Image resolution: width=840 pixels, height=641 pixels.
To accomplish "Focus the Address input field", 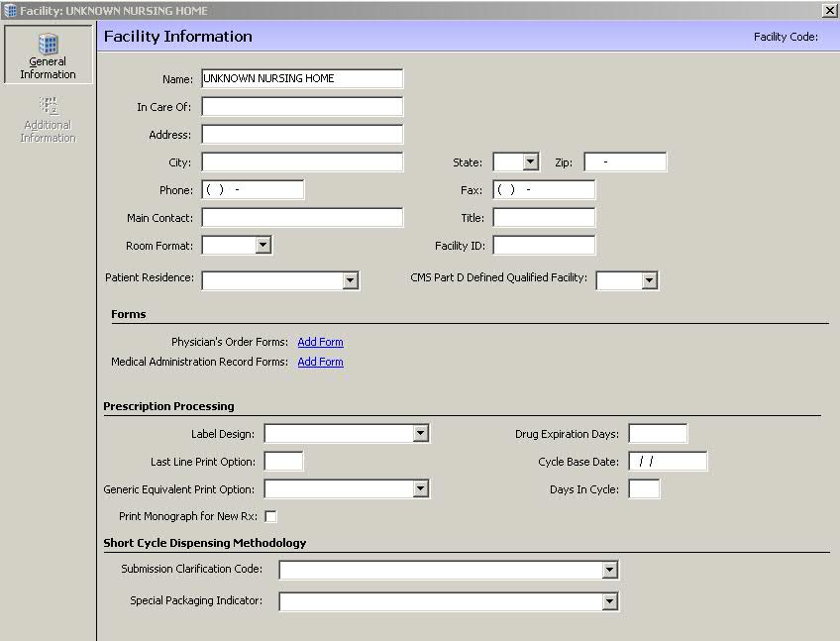I will 302,134.
